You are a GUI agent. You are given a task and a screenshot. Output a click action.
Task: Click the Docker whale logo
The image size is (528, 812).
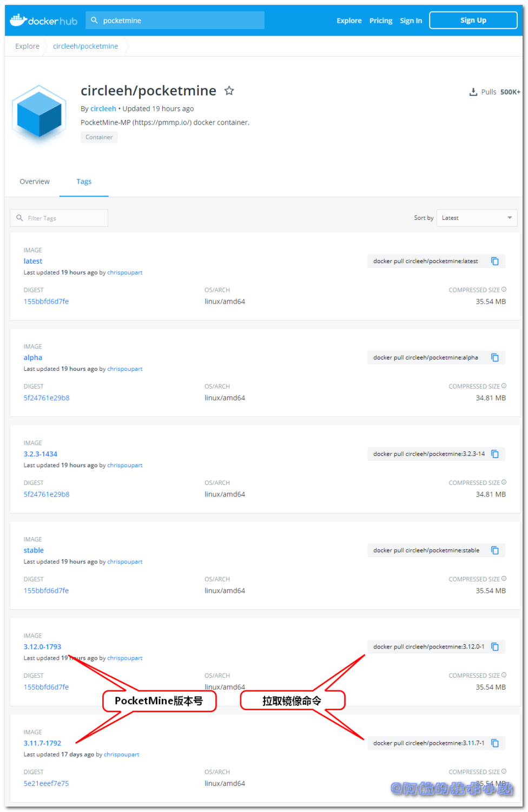click(19, 20)
